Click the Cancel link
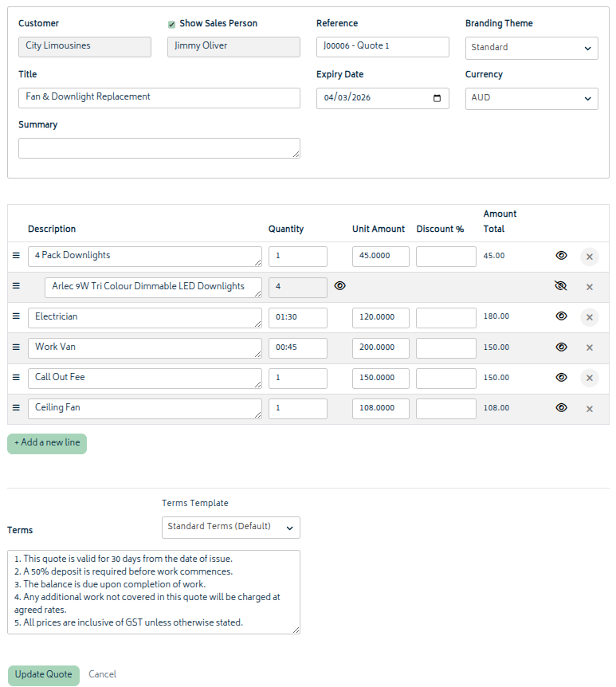616x687 pixels. pos(102,675)
